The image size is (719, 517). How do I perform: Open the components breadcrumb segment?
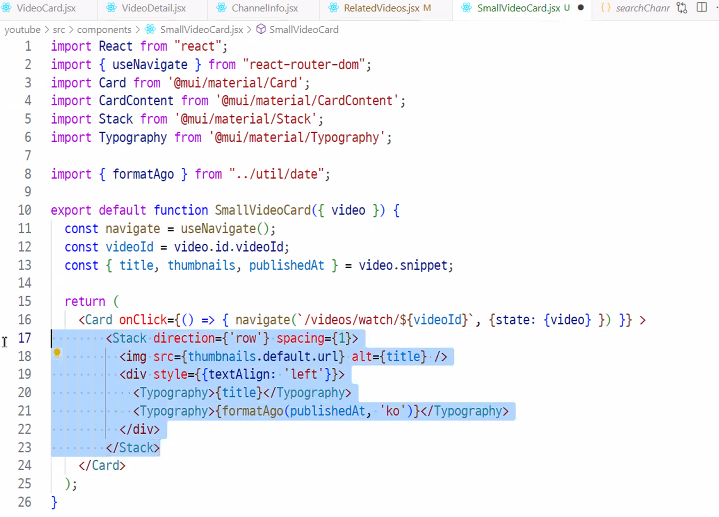tap(104, 29)
